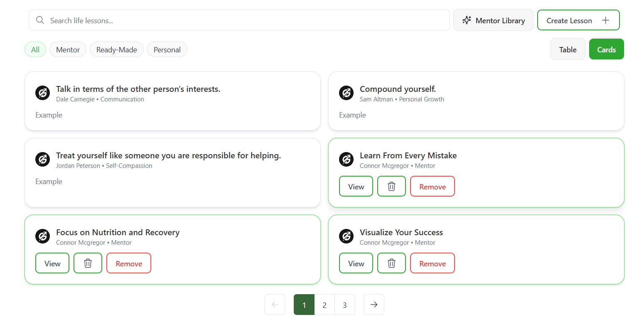Switch to Cards view
Viewport: 644px width, 322px height.
pyautogui.click(x=606, y=49)
